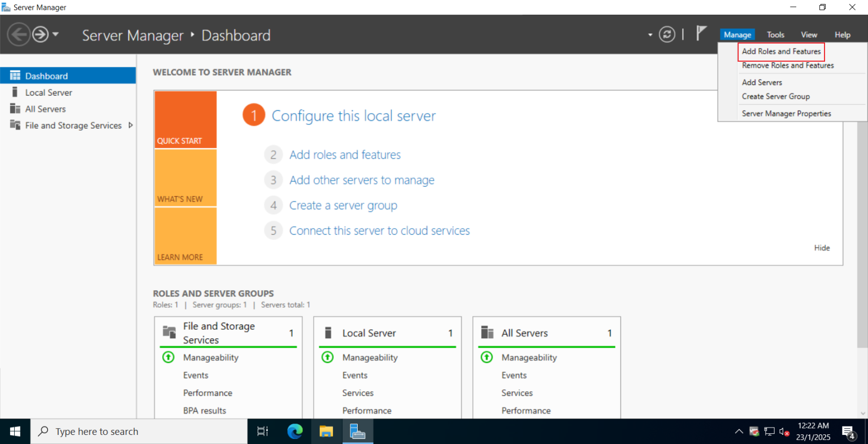Click the All Servers tile icon

pos(487,333)
